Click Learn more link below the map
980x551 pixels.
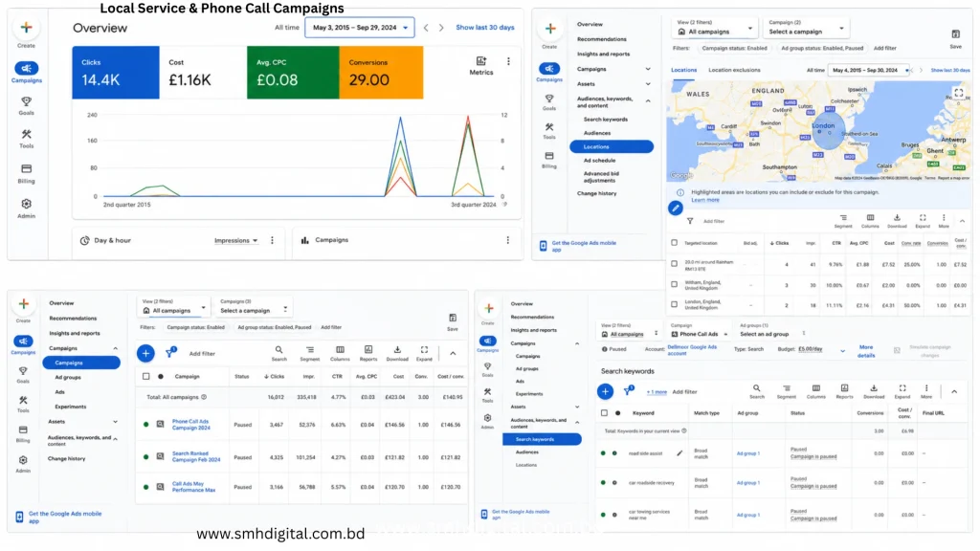point(705,200)
